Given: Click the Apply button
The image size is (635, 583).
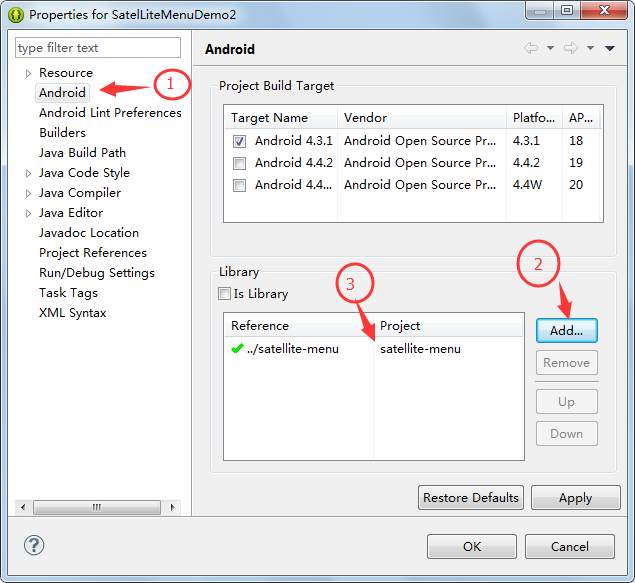Looking at the screenshot, I should point(575,498).
